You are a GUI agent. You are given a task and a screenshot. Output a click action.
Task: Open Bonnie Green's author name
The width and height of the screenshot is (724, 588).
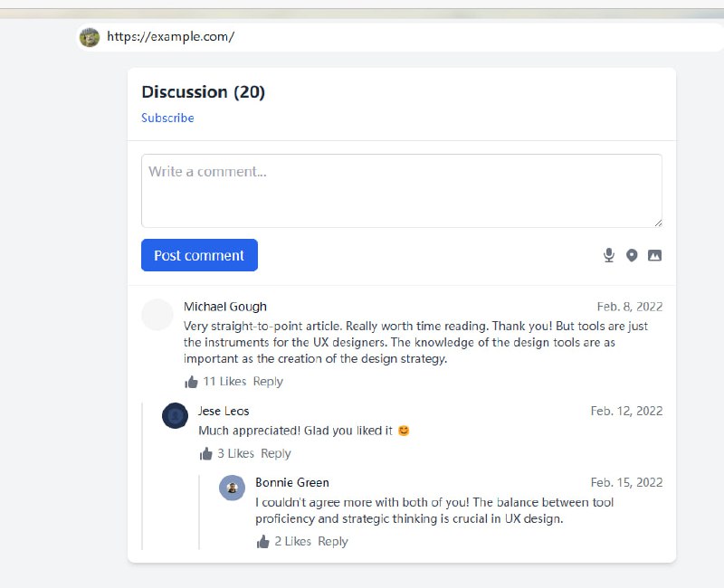click(x=291, y=483)
